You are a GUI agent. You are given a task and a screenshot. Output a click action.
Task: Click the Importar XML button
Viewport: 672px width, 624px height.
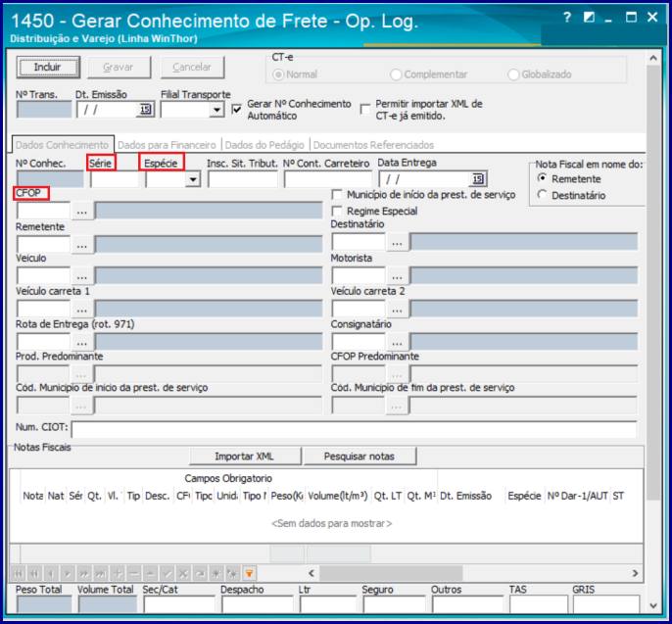pos(245,456)
